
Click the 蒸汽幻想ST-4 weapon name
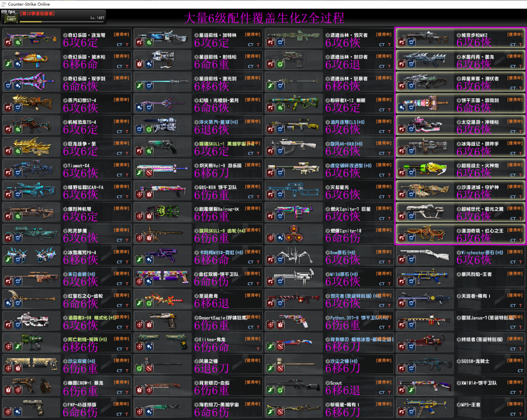pyautogui.click(x=82, y=100)
